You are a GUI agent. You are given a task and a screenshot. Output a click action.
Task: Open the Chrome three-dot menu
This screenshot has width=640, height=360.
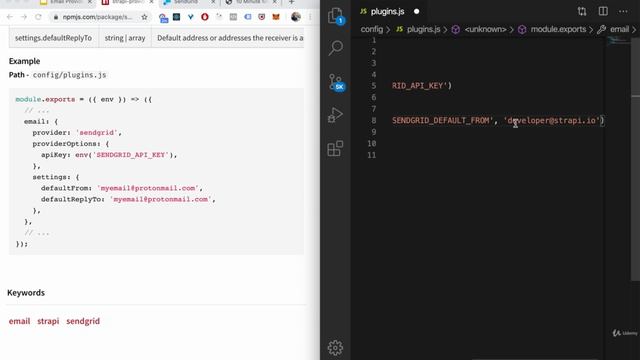(x=310, y=17)
